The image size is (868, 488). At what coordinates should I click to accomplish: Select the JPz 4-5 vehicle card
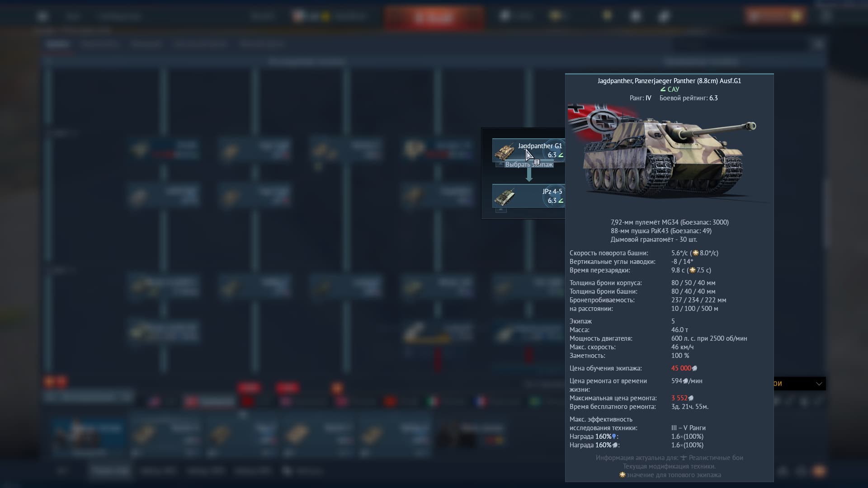point(528,196)
